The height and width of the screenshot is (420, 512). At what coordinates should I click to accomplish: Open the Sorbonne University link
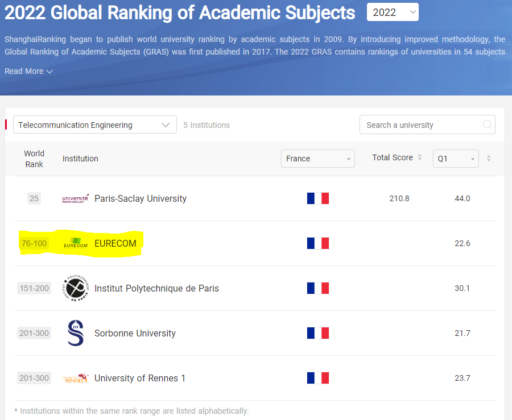pos(135,333)
